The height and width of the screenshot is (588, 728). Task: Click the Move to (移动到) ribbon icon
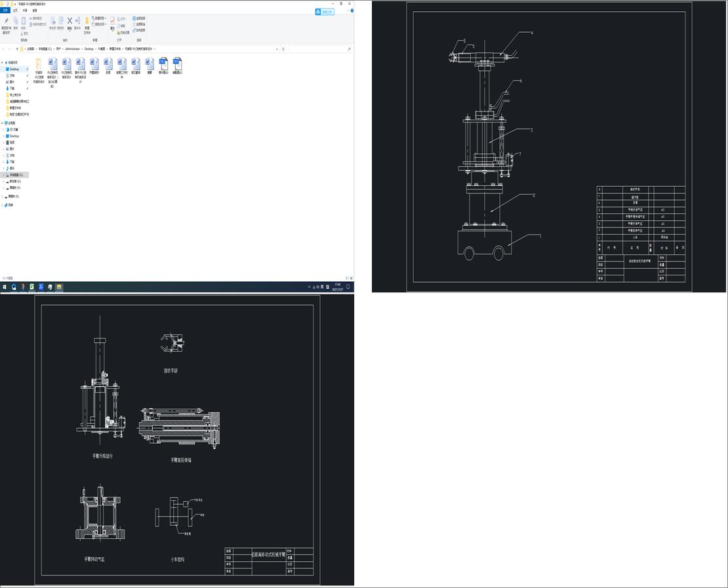tap(53, 23)
